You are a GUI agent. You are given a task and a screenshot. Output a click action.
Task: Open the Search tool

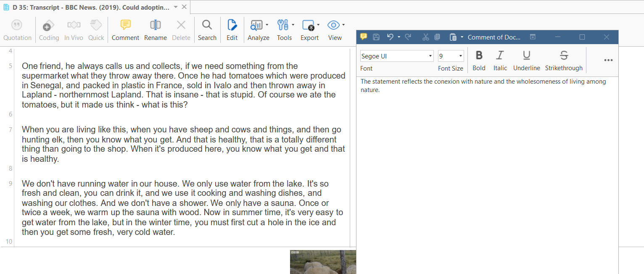(x=207, y=30)
